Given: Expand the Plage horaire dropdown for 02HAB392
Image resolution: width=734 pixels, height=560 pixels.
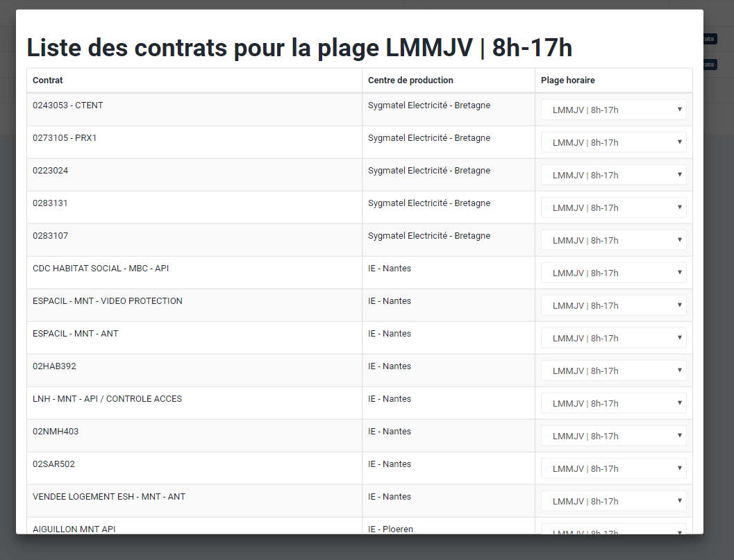Looking at the screenshot, I should coord(613,371).
